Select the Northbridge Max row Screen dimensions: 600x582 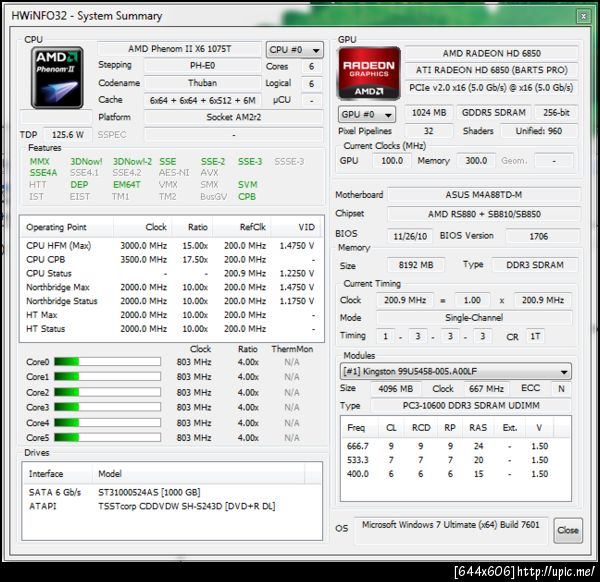point(171,287)
